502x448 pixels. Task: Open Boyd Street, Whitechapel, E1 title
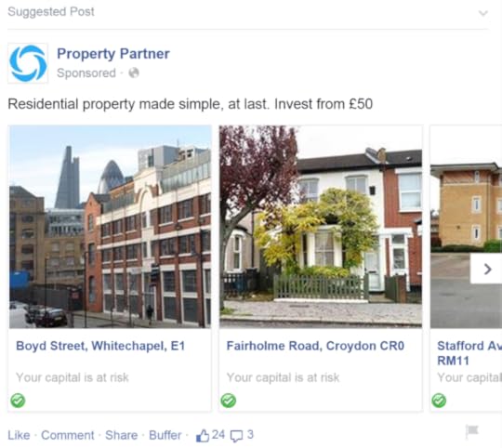100,346
